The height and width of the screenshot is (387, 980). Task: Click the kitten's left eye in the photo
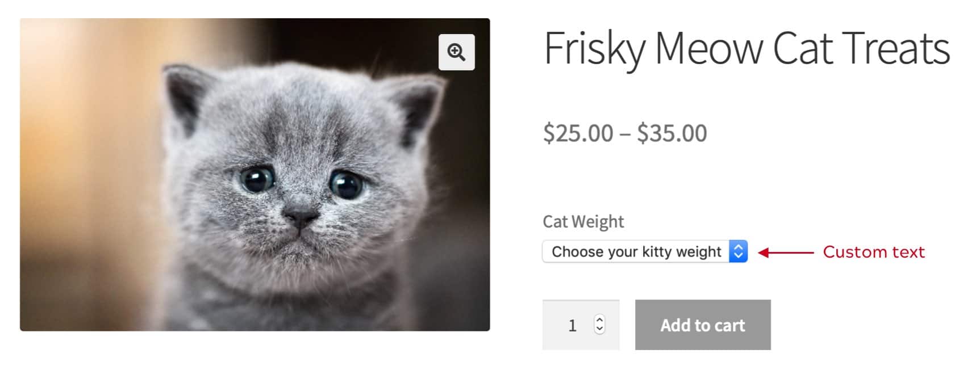click(x=256, y=179)
